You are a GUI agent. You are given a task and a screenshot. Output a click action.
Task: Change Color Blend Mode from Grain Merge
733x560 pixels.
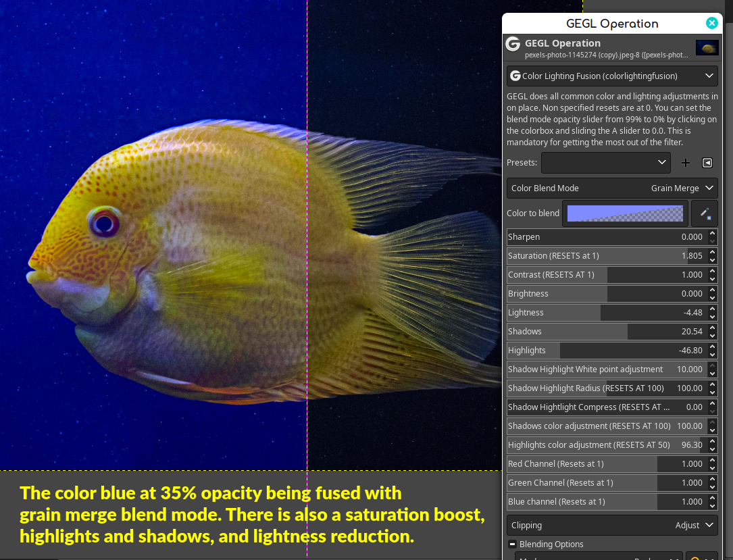click(x=612, y=188)
